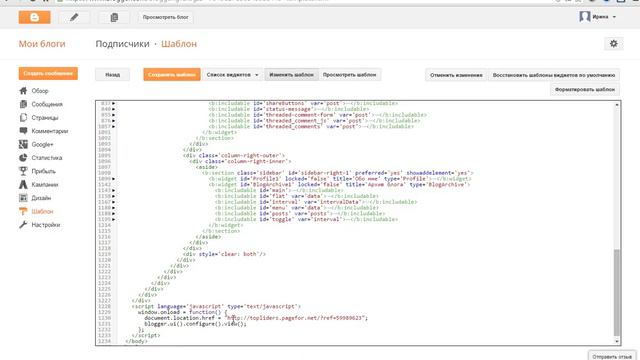Open Сообщения in the sidebar menu
Image resolution: width=640 pixels, height=360 pixels.
click(47, 104)
